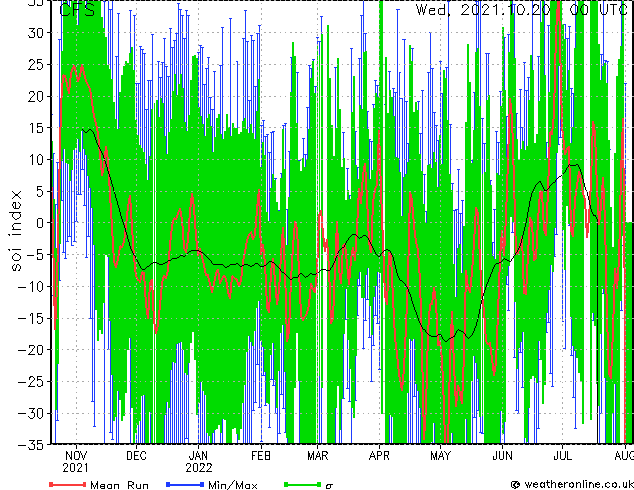Click the forecast date 'Wed, 2021.10.20 00 UTC'
634x490 pixels.
[522, 10]
